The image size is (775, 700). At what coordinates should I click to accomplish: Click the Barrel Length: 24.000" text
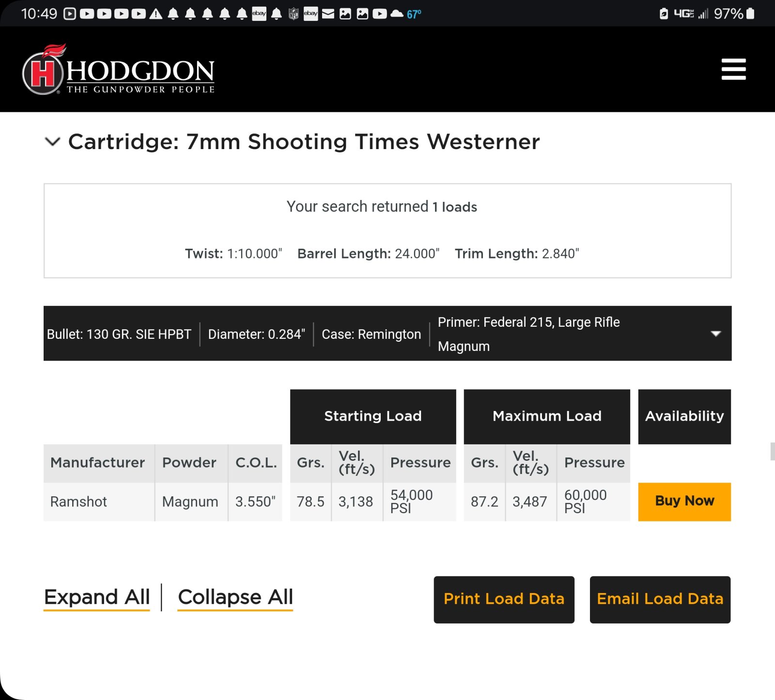369,254
